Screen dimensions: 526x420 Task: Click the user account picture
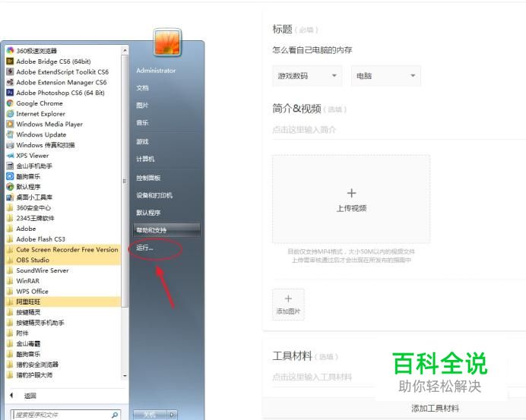tap(167, 42)
